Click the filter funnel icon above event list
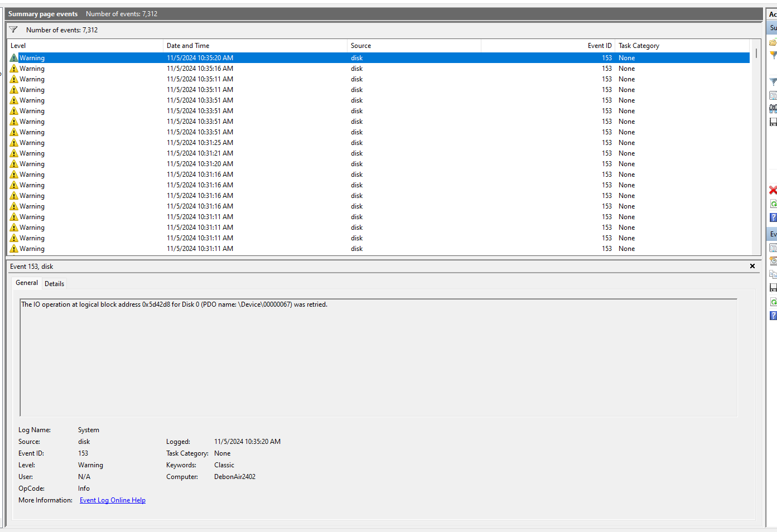The image size is (777, 532). [x=13, y=30]
